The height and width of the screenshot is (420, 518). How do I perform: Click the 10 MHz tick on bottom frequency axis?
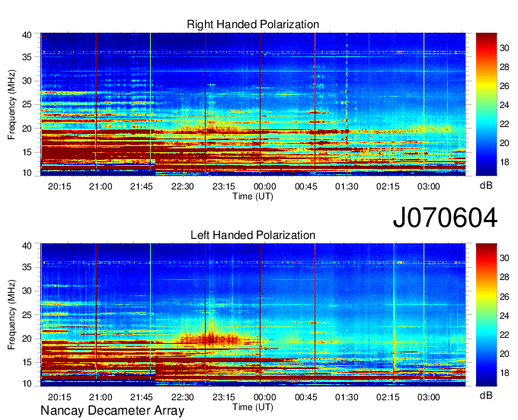click(x=27, y=383)
